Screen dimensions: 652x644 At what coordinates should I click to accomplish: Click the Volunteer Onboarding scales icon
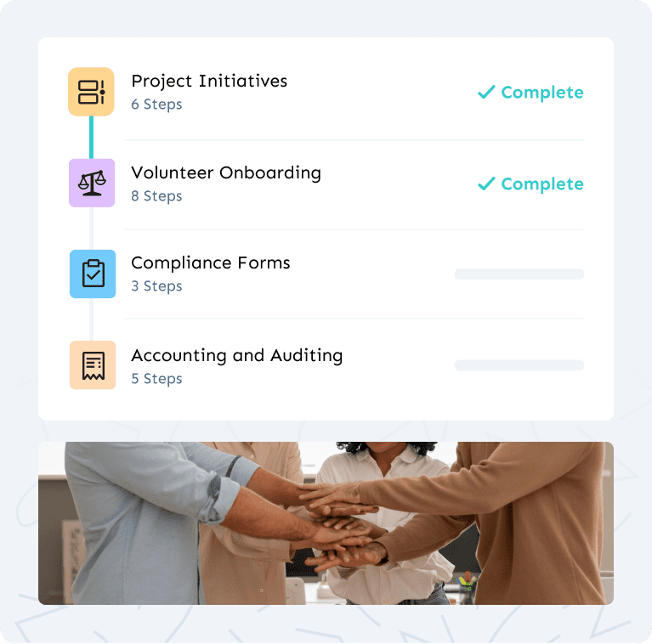91,183
